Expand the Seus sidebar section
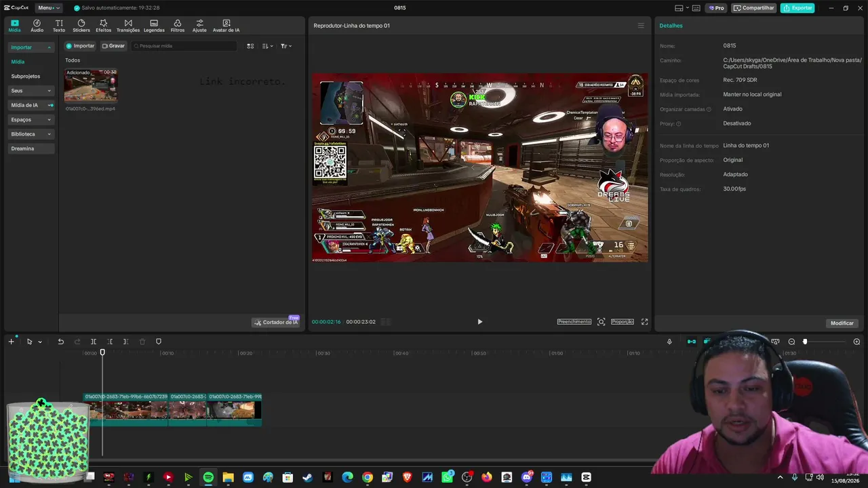Screen dimensions: 868x488 pos(31,91)
